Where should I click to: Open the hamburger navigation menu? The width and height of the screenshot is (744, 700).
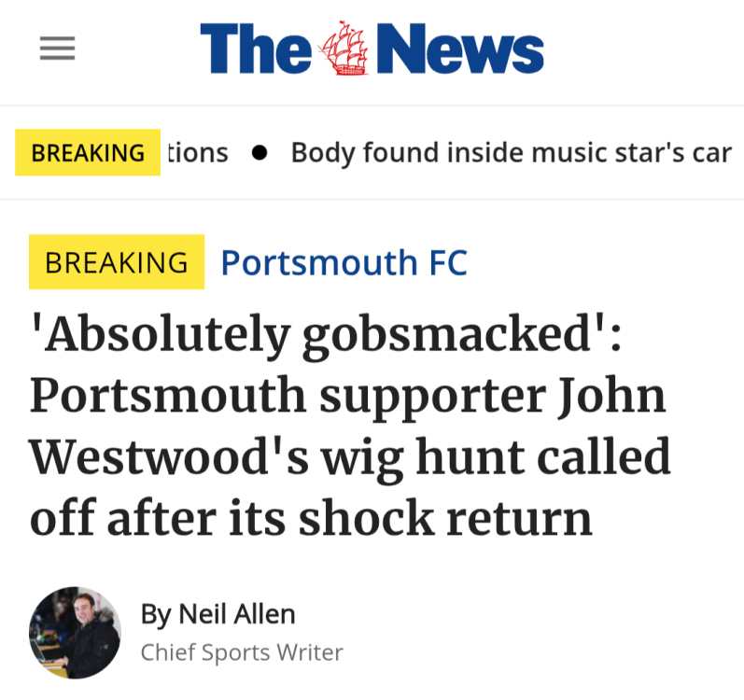coord(57,49)
